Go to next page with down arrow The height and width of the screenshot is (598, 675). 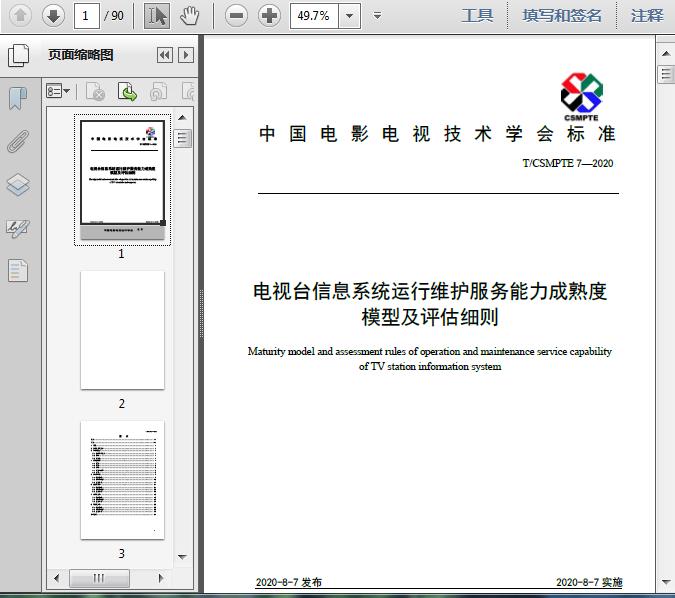tap(53, 16)
